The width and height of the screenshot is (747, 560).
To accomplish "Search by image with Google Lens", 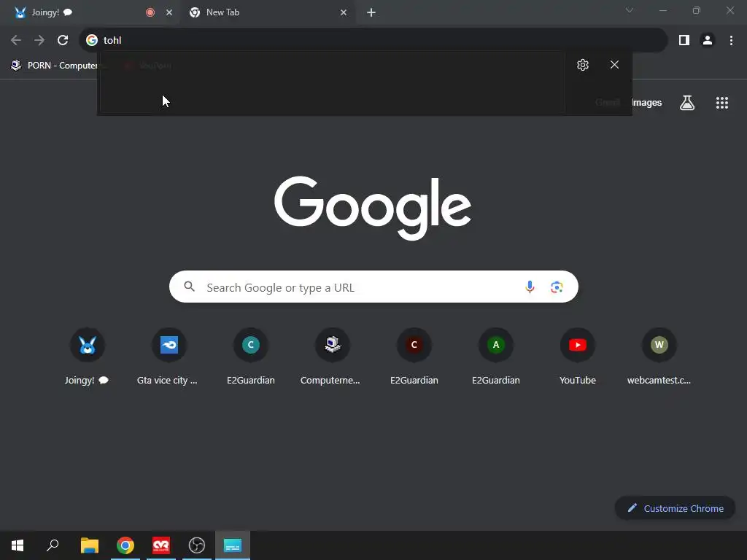I will [557, 287].
